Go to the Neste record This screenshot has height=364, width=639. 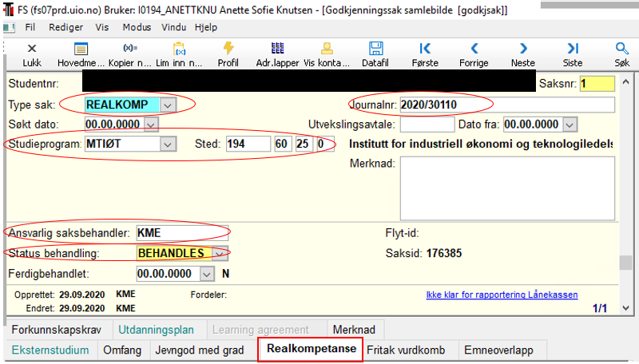pos(523,49)
